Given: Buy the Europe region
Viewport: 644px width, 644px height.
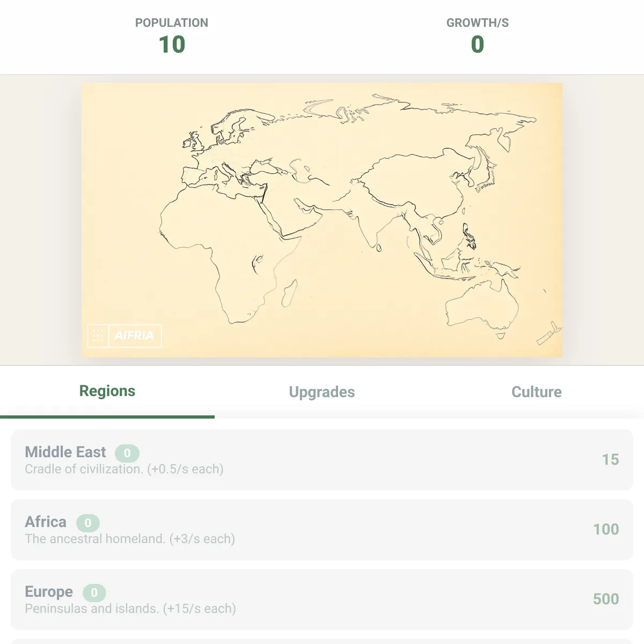Looking at the screenshot, I should coord(322,599).
